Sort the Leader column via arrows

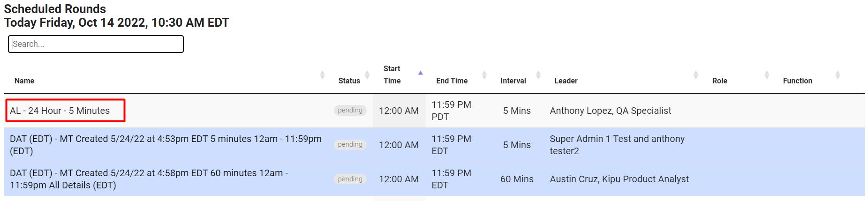pos(696,75)
